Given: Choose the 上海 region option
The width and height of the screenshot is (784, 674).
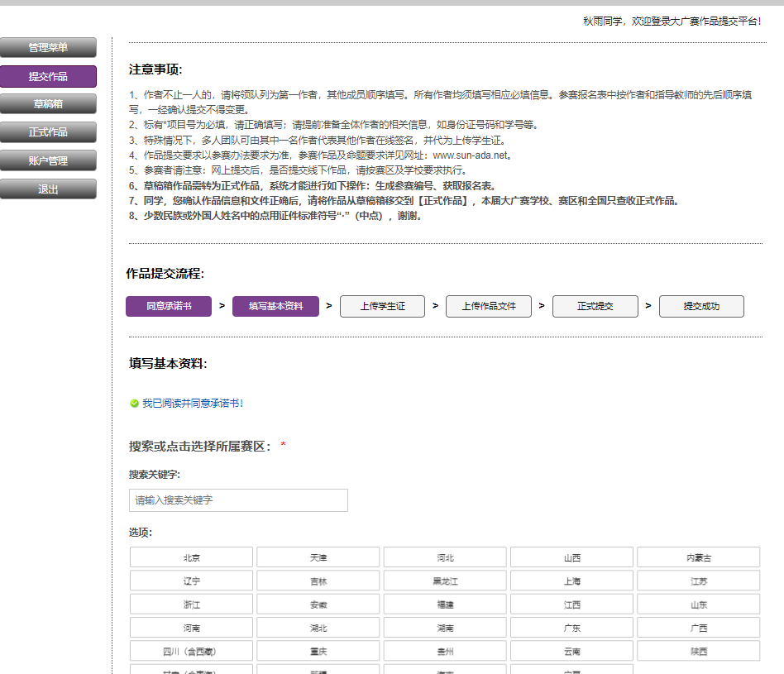Looking at the screenshot, I should point(571,581).
